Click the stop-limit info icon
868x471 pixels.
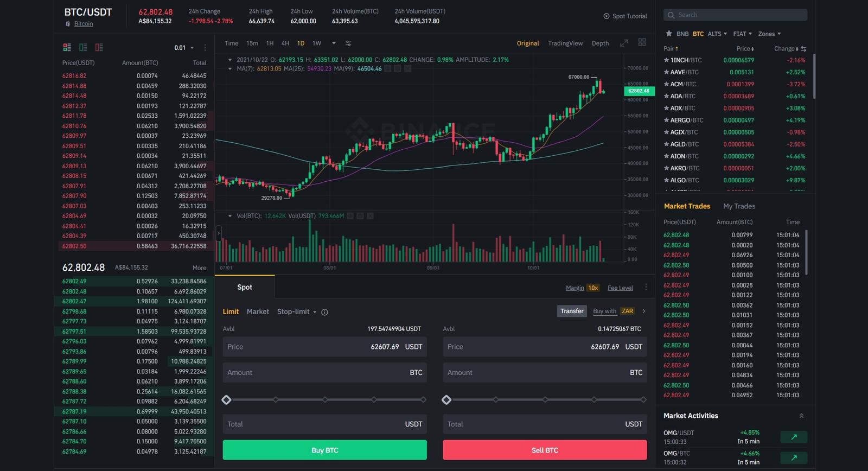pos(324,312)
